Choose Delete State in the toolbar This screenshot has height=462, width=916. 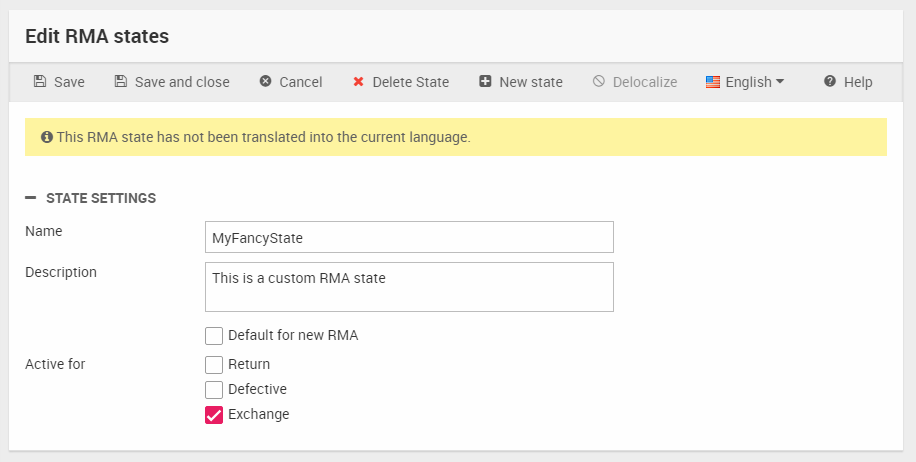pyautogui.click(x=410, y=82)
